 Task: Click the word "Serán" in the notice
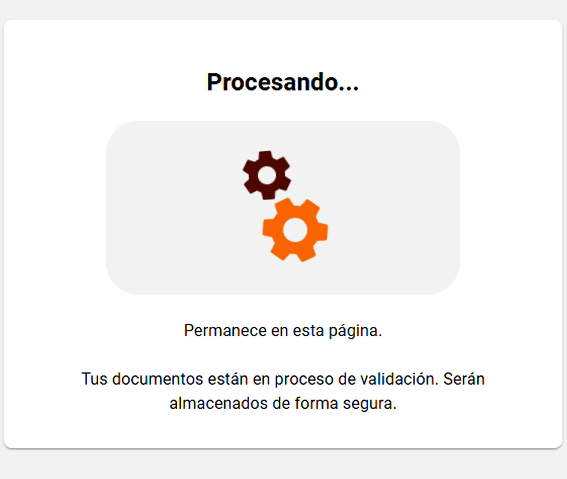click(464, 379)
